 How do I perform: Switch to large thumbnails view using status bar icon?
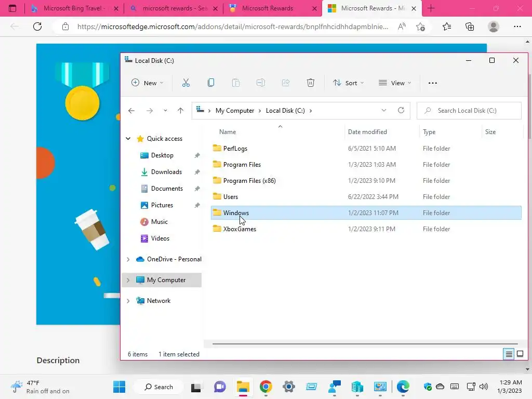pyautogui.click(x=520, y=354)
